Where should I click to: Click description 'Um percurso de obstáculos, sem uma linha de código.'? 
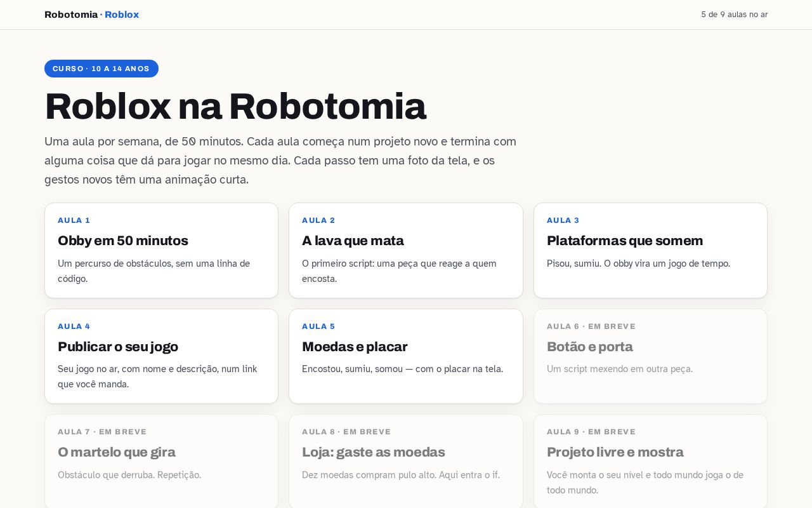click(154, 271)
